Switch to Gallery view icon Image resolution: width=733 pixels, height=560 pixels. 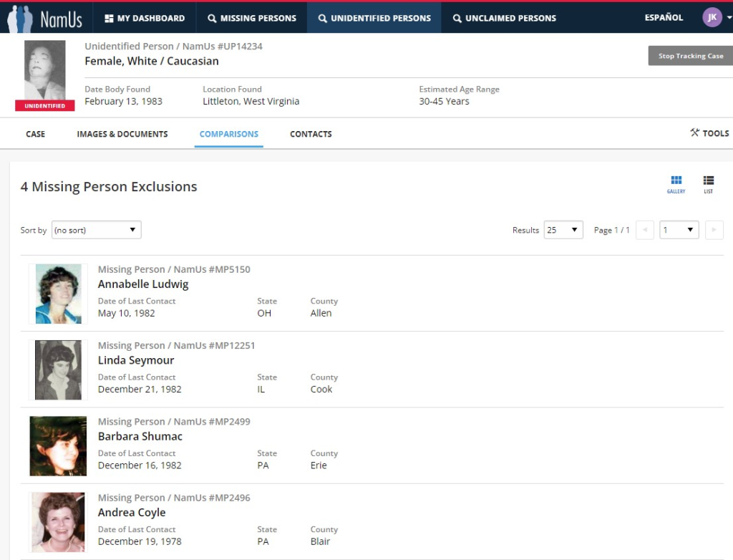pyautogui.click(x=676, y=183)
